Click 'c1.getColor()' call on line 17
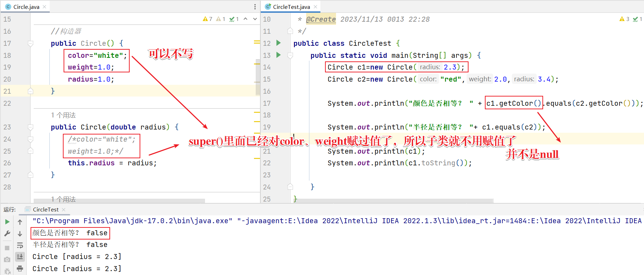The height and width of the screenshot is (275, 644). [x=514, y=103]
